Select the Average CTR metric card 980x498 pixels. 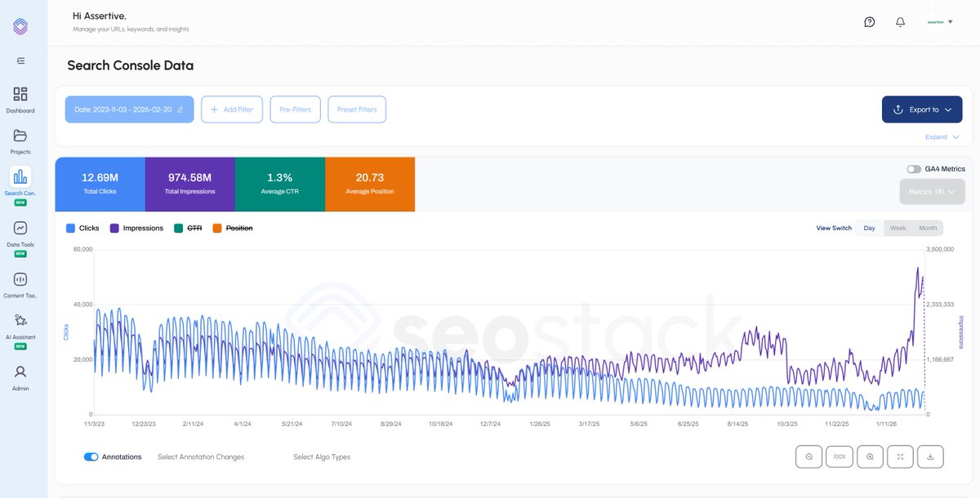[x=280, y=185]
